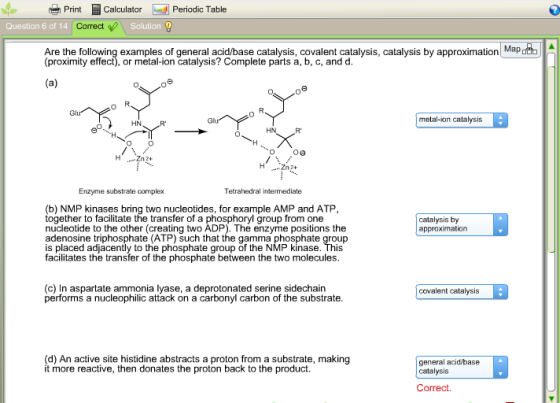The width and height of the screenshot is (560, 403).
Task: Open general acid/base catalysis dropdown
Action: pos(461,367)
